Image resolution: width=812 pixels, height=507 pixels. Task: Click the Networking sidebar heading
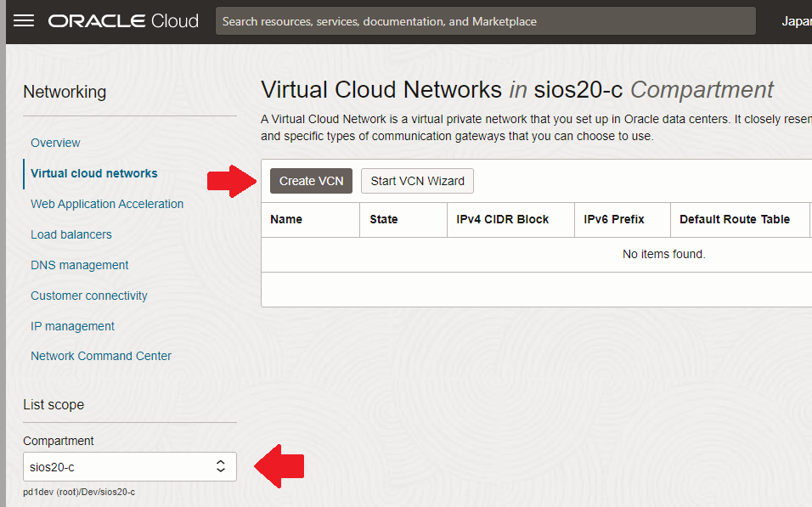65,93
